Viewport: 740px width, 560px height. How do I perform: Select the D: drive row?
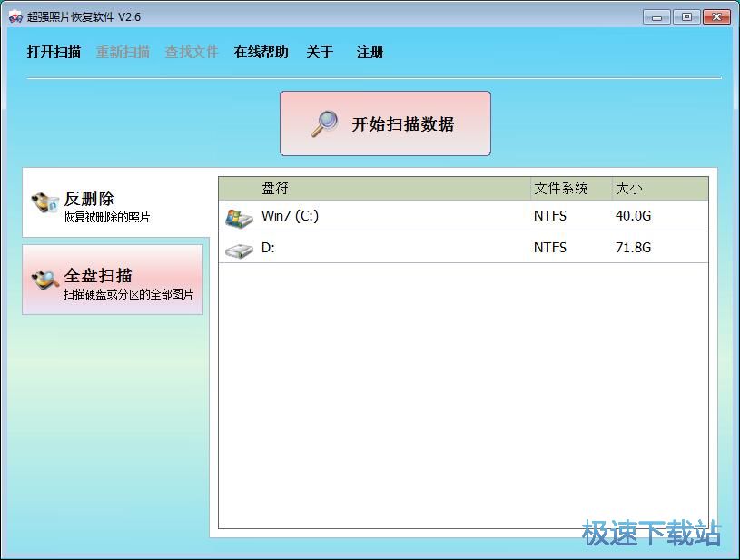pyautogui.click(x=463, y=248)
